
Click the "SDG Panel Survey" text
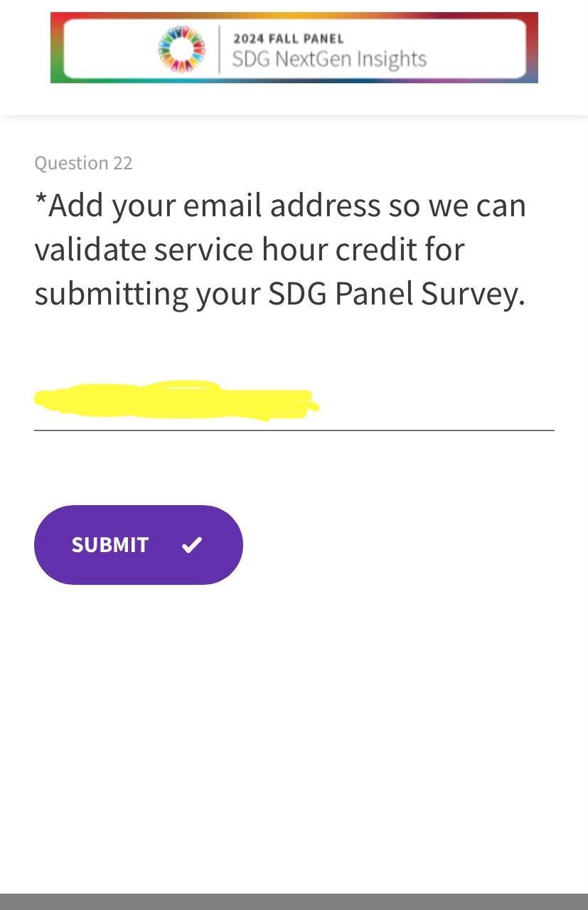395,294
